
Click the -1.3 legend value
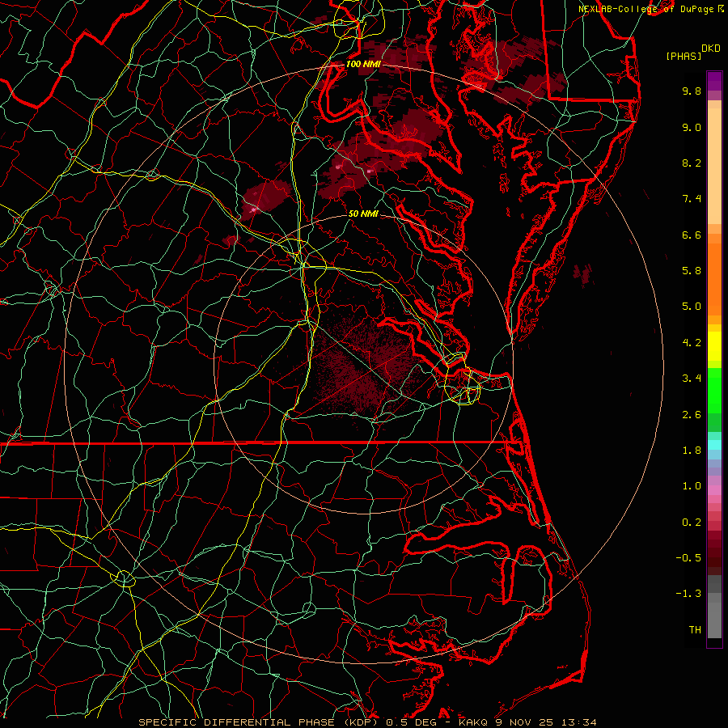click(688, 594)
